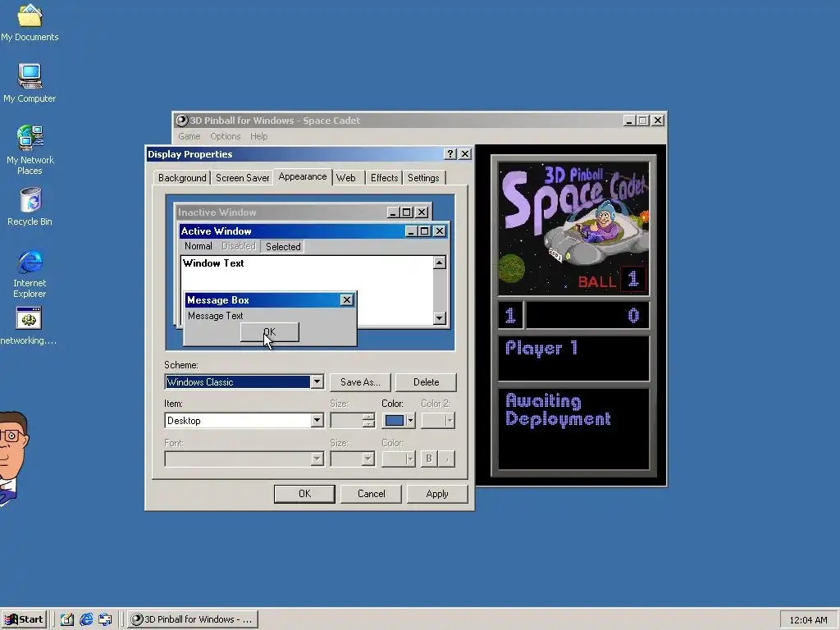Open the Options menu in Pinball

coord(225,137)
